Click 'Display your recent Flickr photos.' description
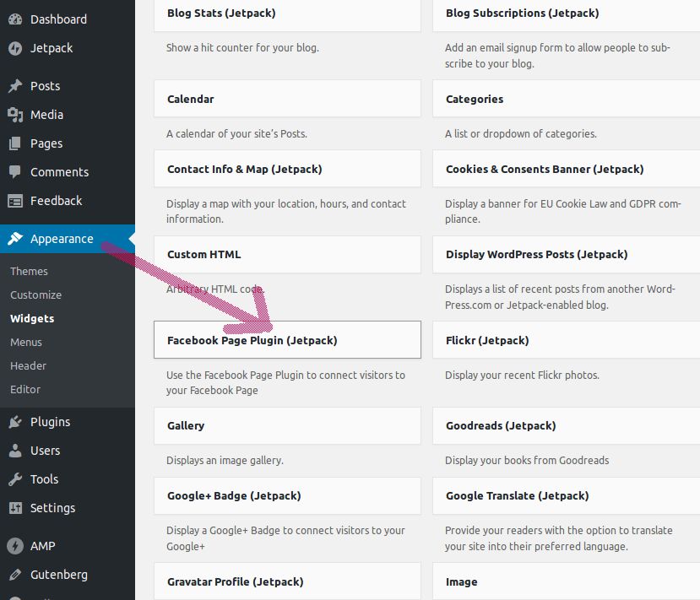Screen dimensions: 700x600 click(x=522, y=376)
